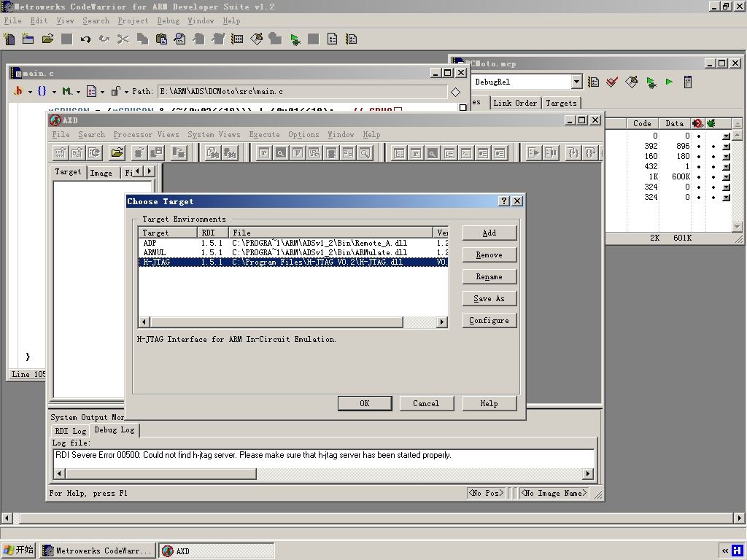Click the green Run arrow in DCMoto.mcp window

point(670,82)
